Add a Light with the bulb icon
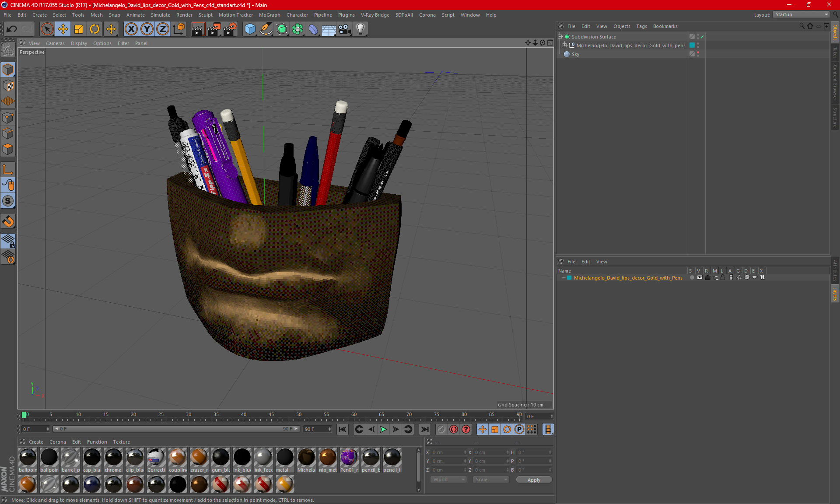This screenshot has height=504, width=840. 360,29
